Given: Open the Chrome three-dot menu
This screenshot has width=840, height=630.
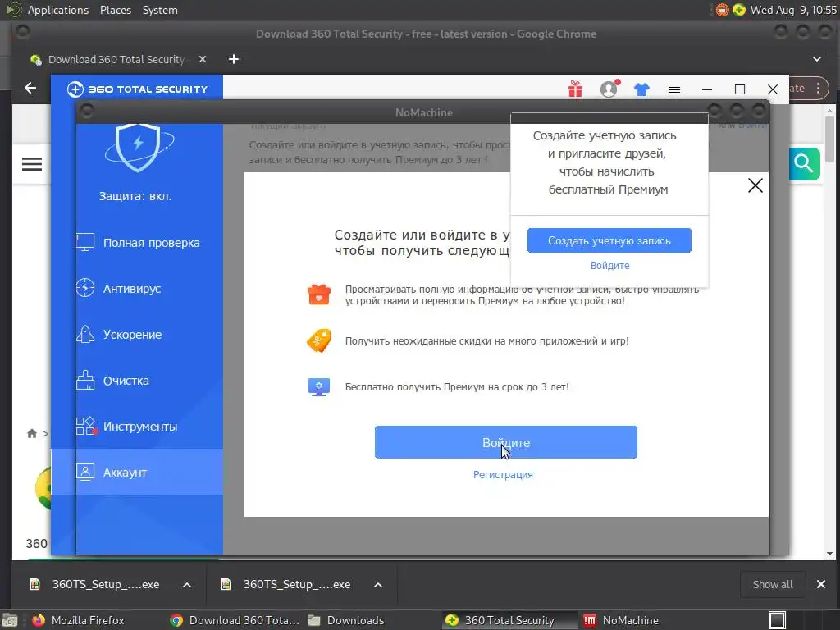Looking at the screenshot, I should [819, 89].
